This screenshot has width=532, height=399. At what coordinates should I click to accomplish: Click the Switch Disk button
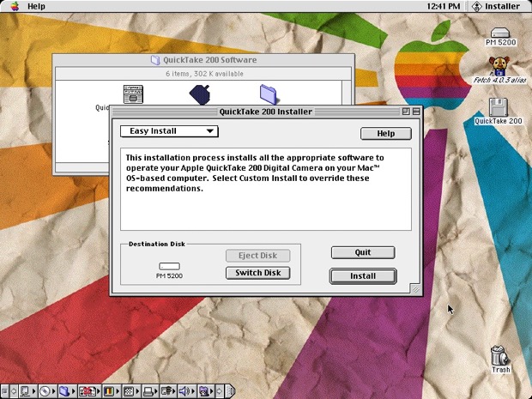click(258, 273)
